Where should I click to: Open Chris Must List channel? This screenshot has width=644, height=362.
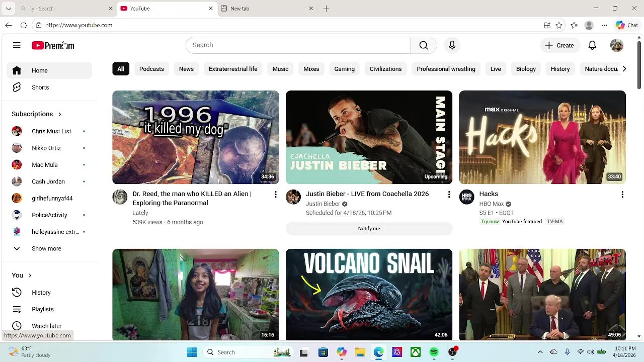49,131
